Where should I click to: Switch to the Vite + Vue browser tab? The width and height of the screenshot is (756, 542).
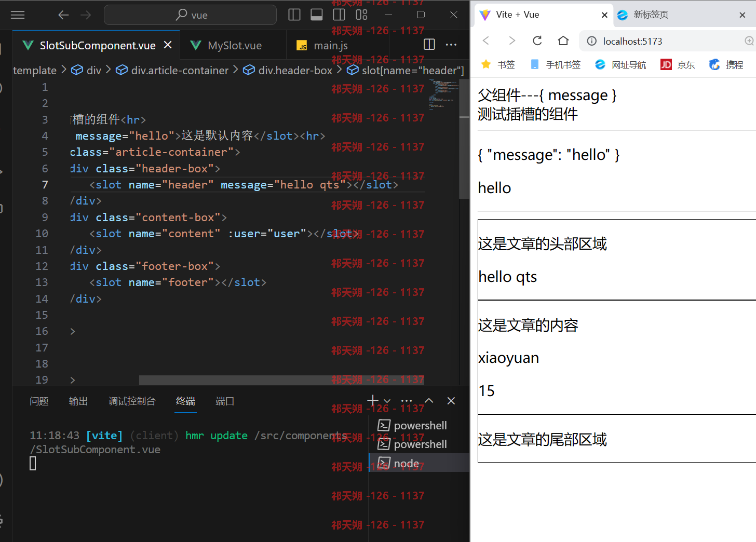point(543,15)
